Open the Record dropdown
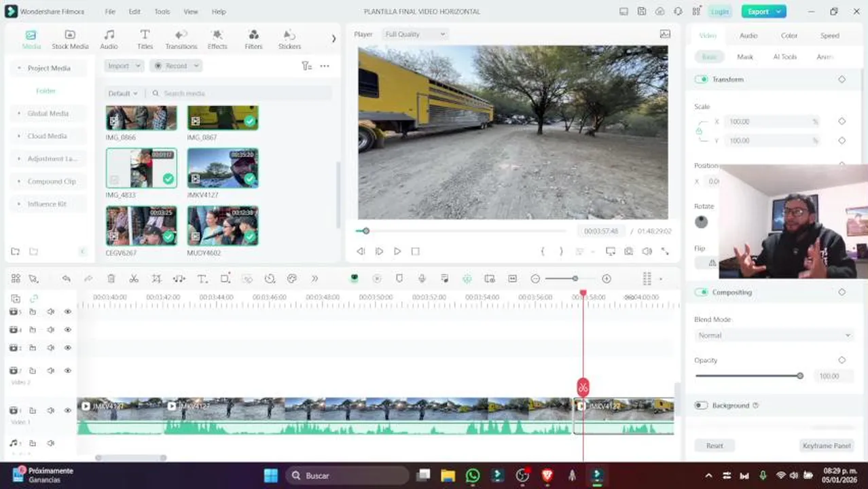Screen dimensions: 868x489 coord(176,66)
